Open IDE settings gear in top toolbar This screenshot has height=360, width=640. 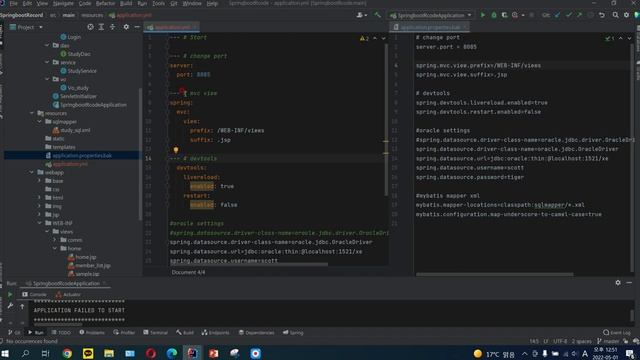pyautogui.click(x=627, y=15)
